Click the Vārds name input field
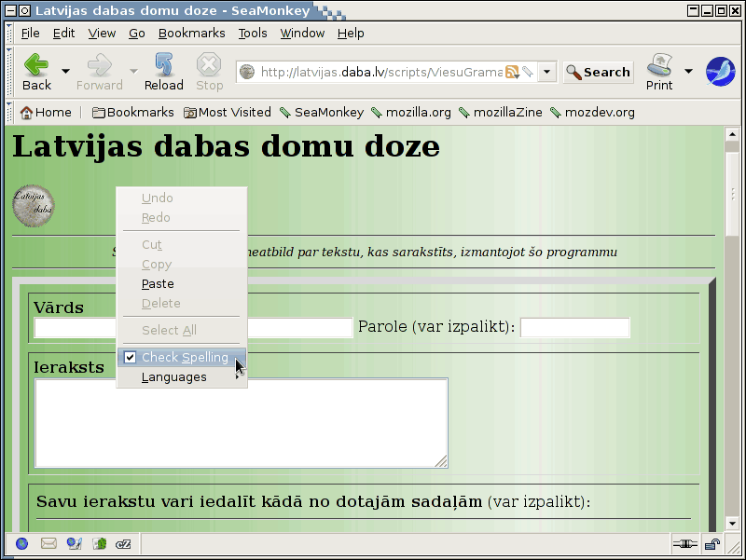The image size is (746, 560). pos(193,328)
